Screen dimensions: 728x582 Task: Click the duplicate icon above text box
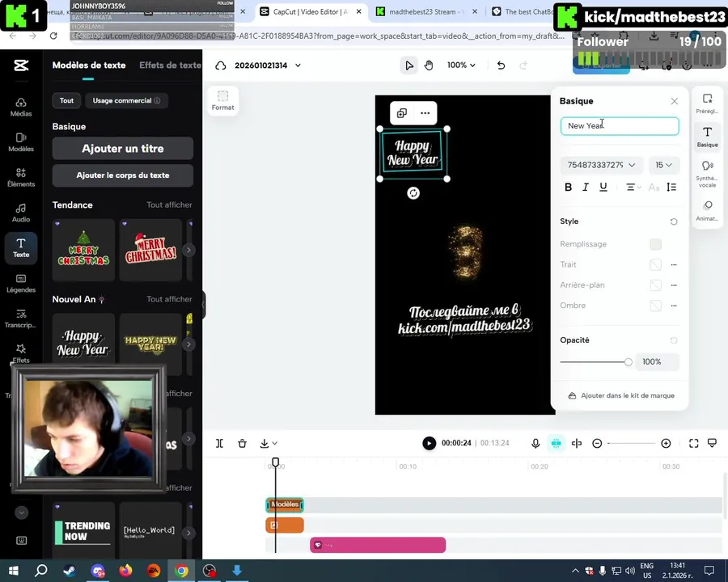click(401, 113)
